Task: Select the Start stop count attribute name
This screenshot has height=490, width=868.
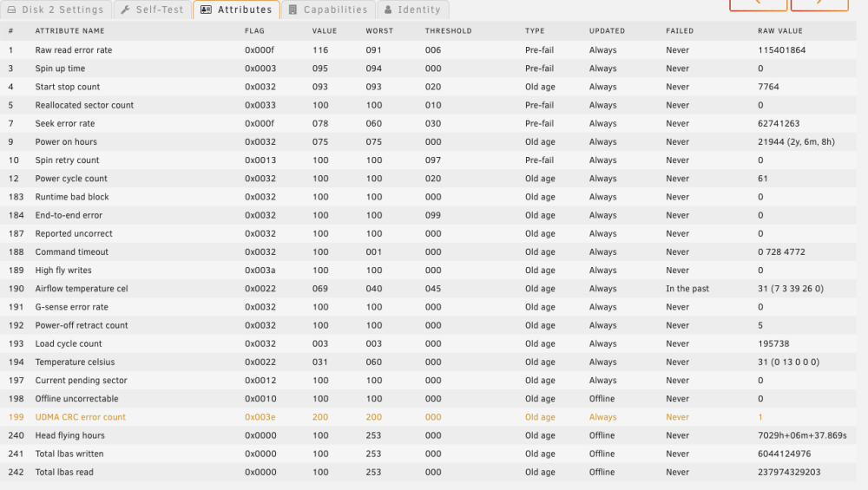Action: (x=68, y=87)
